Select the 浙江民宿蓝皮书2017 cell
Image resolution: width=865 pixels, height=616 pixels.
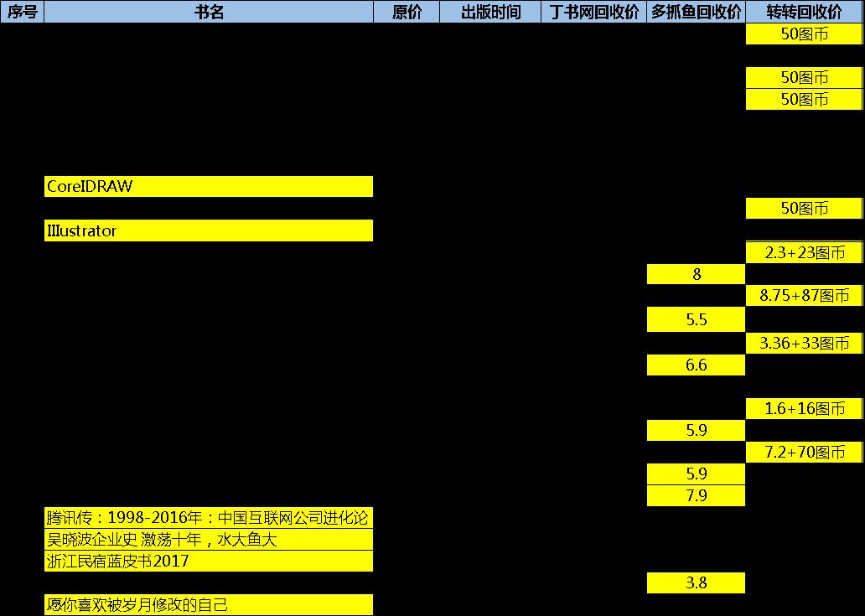pos(209,562)
